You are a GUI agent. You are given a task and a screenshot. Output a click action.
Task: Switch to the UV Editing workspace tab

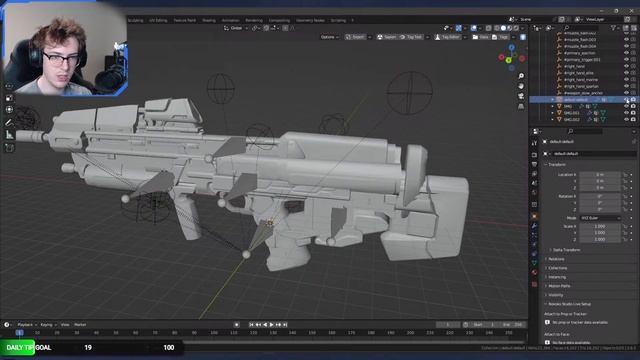click(x=158, y=20)
